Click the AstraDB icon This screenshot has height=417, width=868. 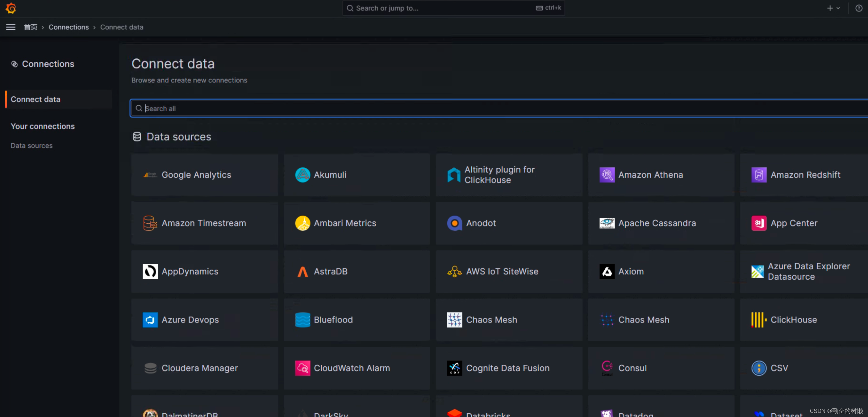tap(303, 272)
